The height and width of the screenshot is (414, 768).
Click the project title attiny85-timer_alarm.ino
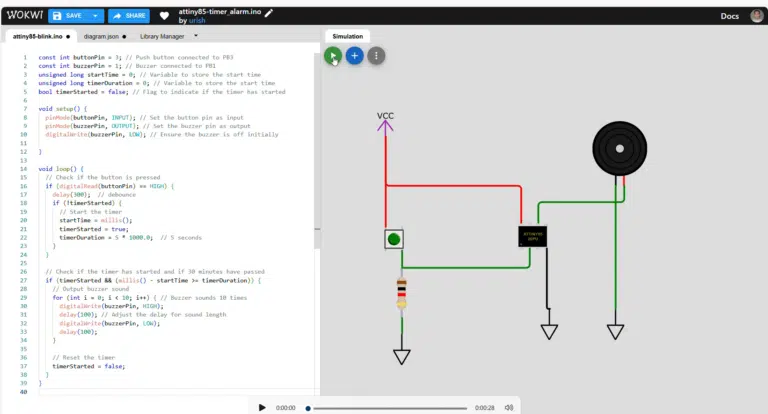pyautogui.click(x=220, y=12)
